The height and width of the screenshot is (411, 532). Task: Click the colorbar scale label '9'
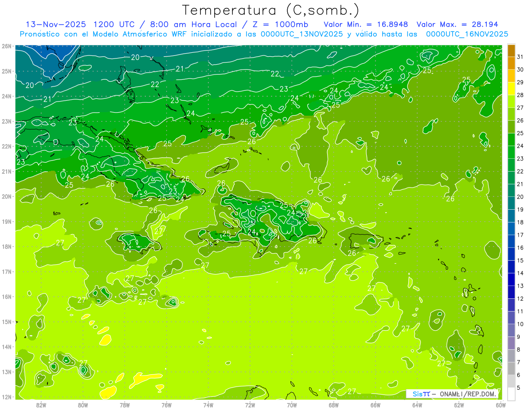tap(519, 337)
